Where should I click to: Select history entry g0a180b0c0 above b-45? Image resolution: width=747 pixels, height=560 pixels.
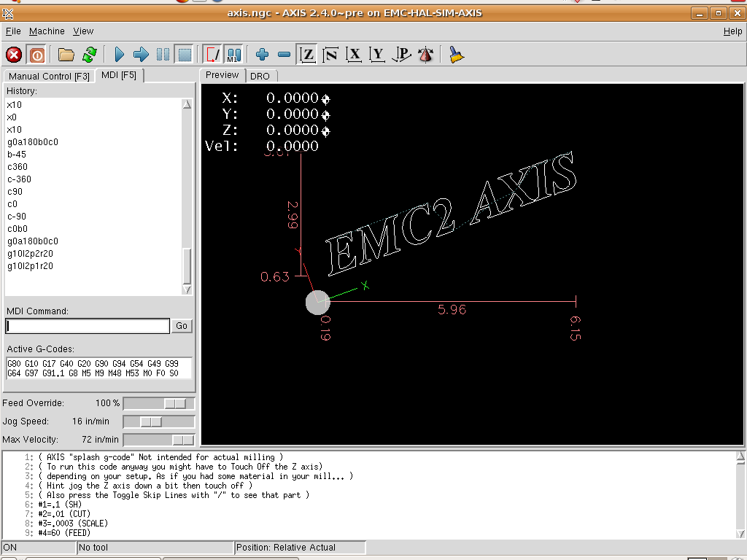[33, 142]
